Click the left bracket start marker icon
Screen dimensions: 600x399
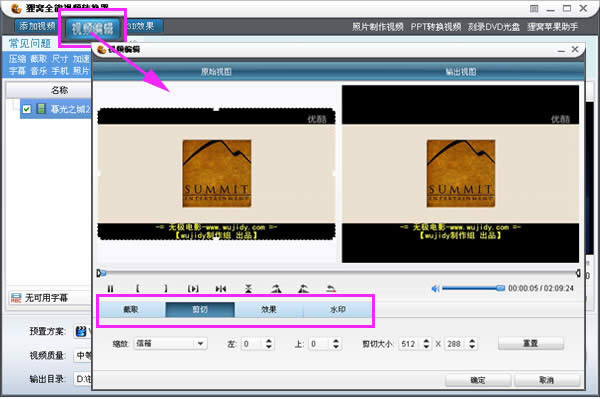click(x=138, y=289)
